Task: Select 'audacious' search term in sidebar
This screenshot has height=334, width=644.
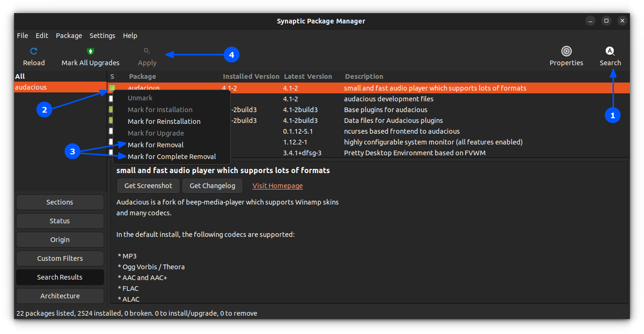Action: tap(61, 87)
